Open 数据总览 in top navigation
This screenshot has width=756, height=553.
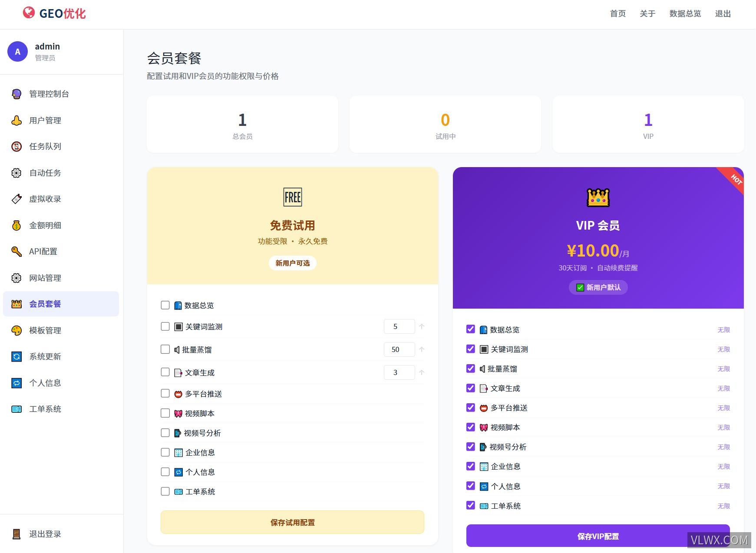[x=685, y=14]
